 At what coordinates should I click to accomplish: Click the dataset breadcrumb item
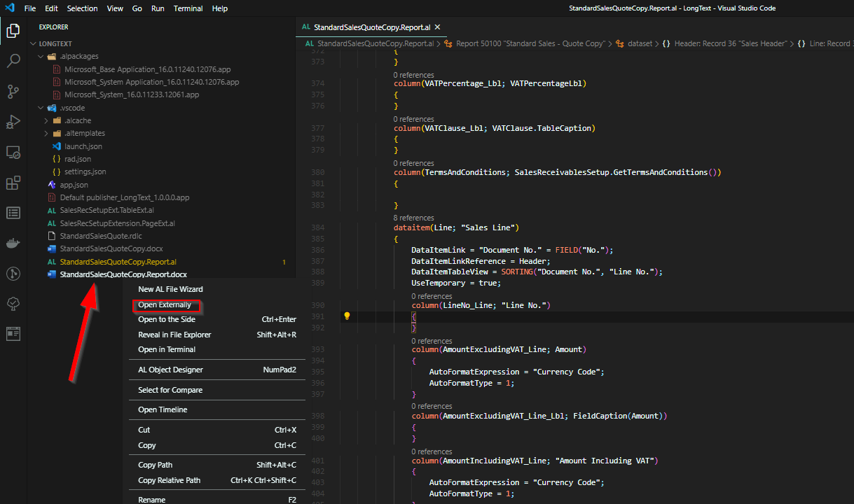[x=640, y=43]
